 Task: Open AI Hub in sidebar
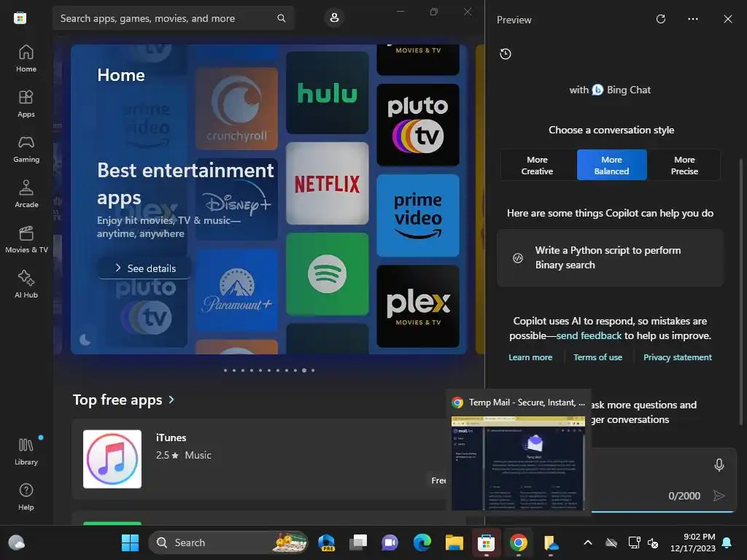pyautogui.click(x=26, y=284)
